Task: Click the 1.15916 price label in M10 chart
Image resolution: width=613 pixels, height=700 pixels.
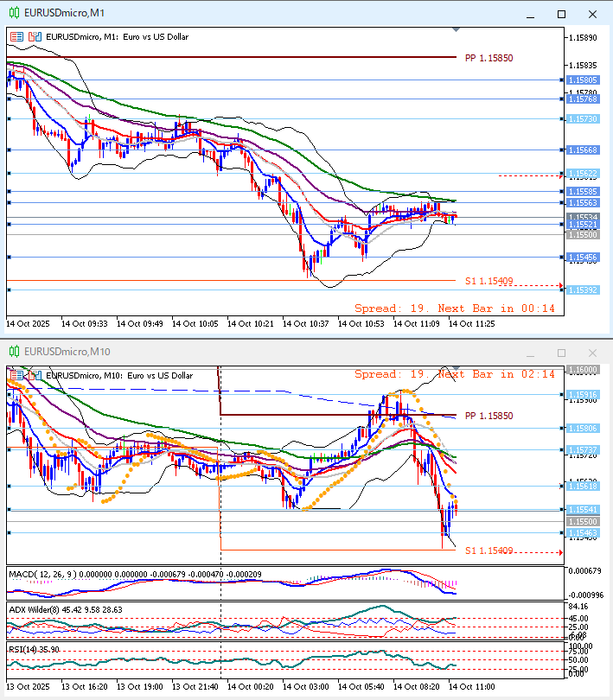Action: coord(583,394)
